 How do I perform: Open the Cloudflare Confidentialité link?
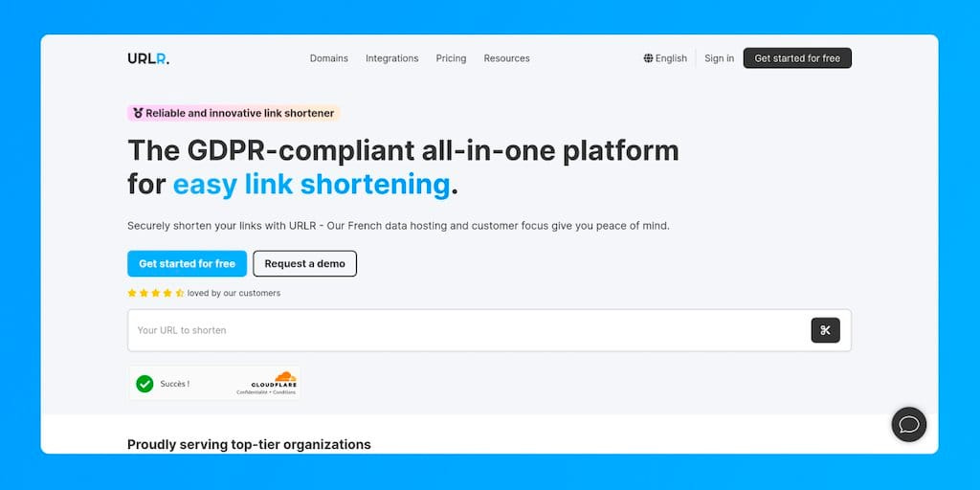coord(250,392)
